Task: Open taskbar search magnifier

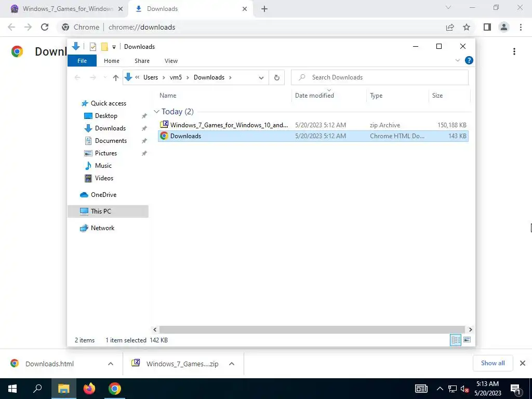Action: (x=37, y=389)
